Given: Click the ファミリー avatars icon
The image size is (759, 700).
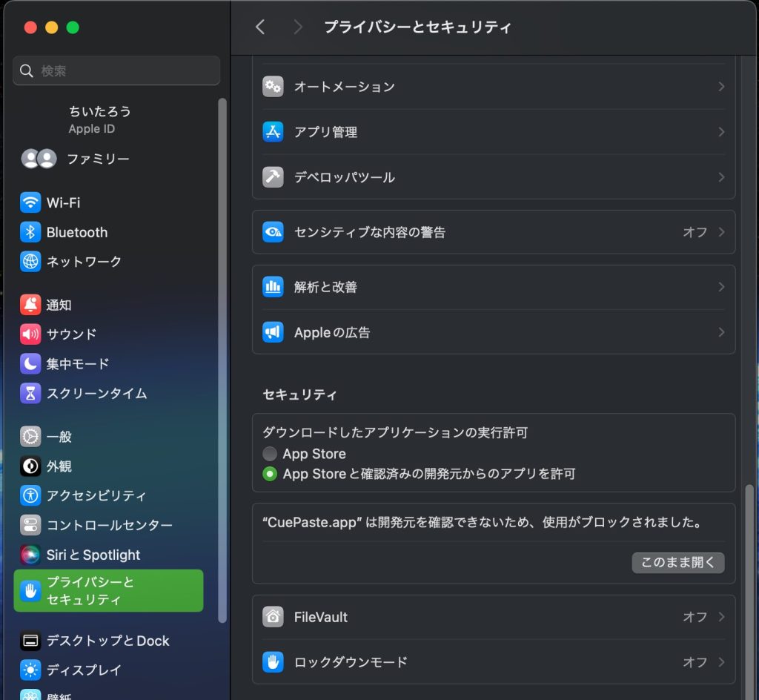Looking at the screenshot, I should click(x=39, y=159).
